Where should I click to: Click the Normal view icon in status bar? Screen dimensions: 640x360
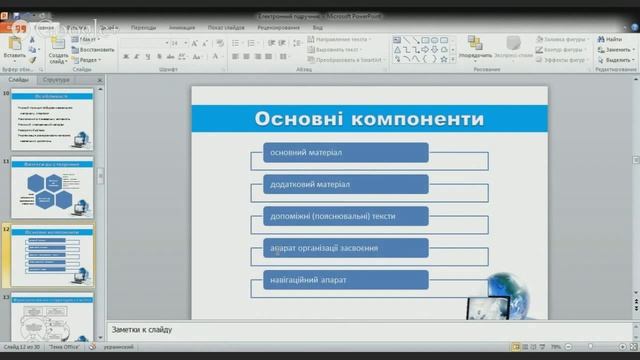pos(516,347)
